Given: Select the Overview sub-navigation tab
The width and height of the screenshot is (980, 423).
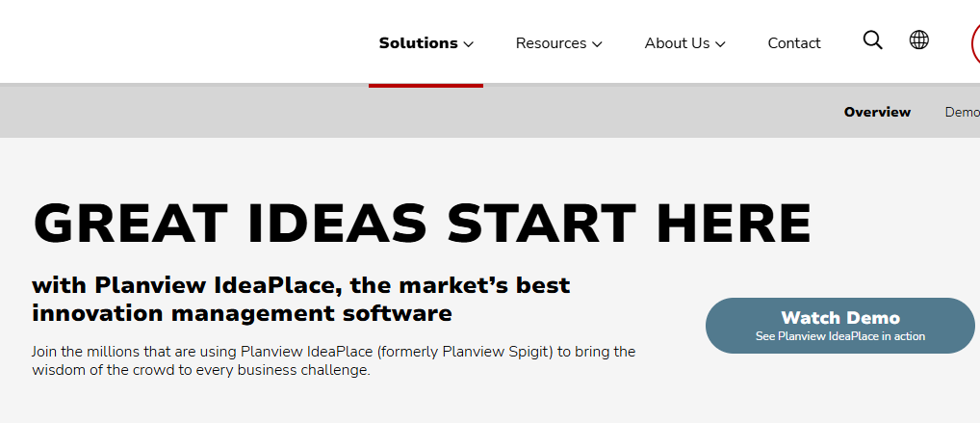Looking at the screenshot, I should 877,112.
